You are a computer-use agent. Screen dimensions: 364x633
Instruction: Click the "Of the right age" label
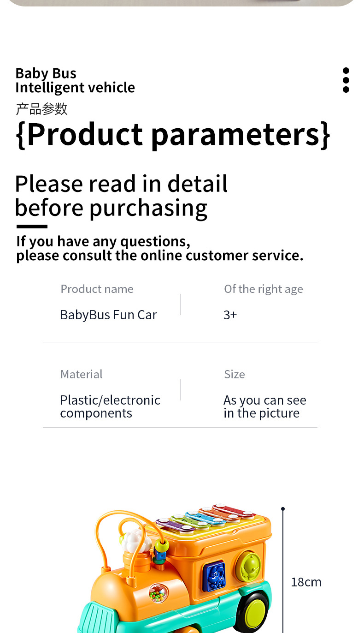pyautogui.click(x=264, y=289)
